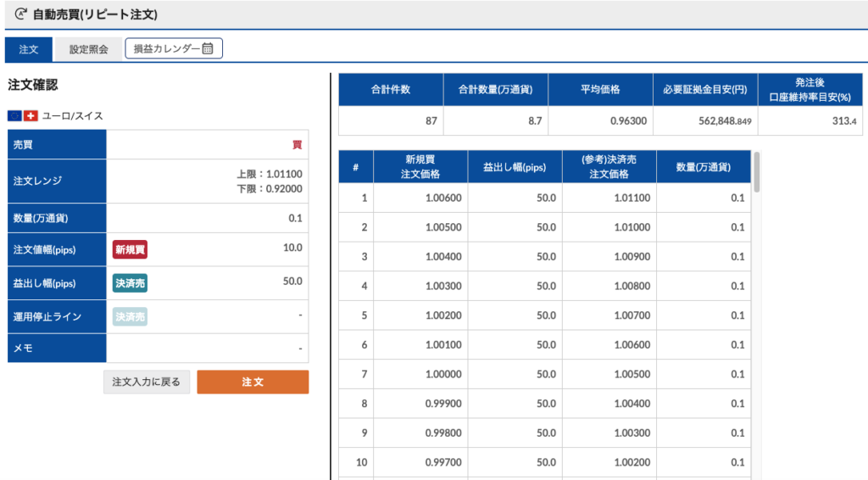Click row 9 buy price 0.99800
This screenshot has height=480, width=868.
tap(443, 433)
